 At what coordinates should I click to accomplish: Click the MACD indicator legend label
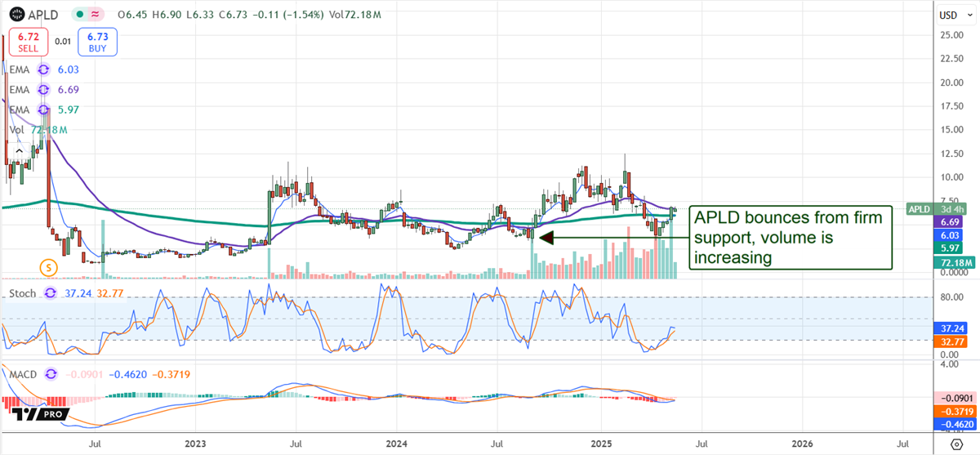point(24,374)
